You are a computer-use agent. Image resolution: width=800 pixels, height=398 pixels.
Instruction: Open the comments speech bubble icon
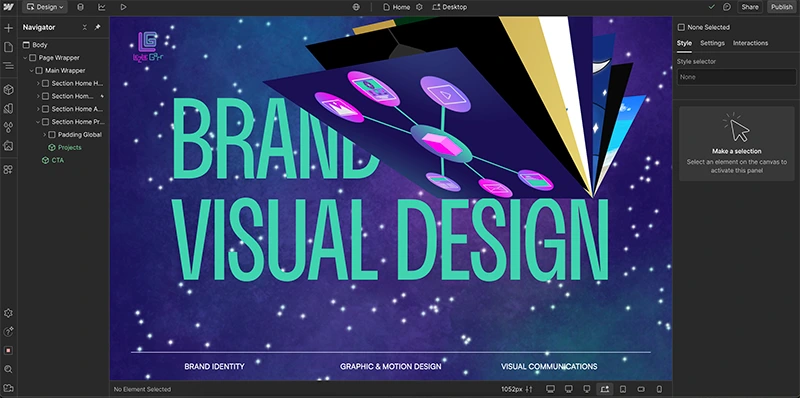(727, 7)
